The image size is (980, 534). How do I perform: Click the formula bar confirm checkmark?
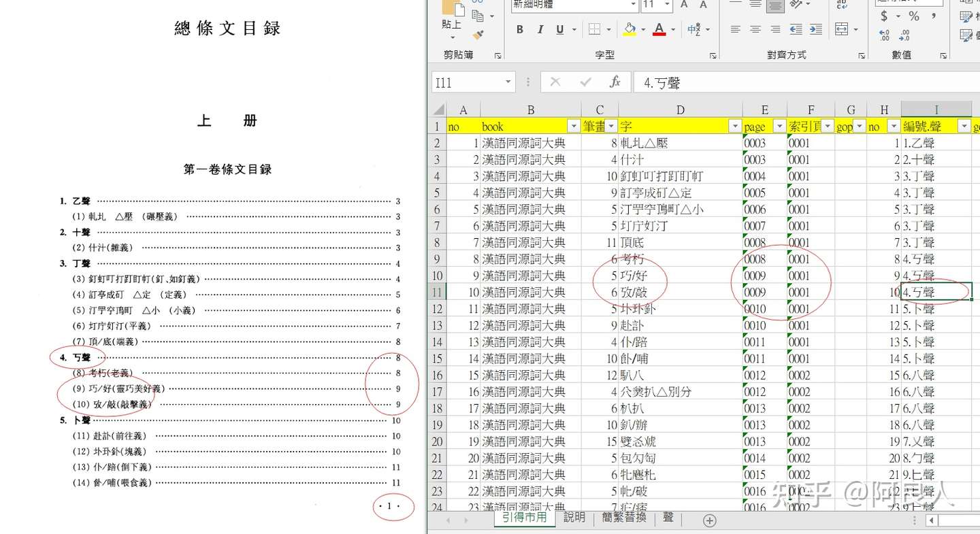pyautogui.click(x=585, y=82)
